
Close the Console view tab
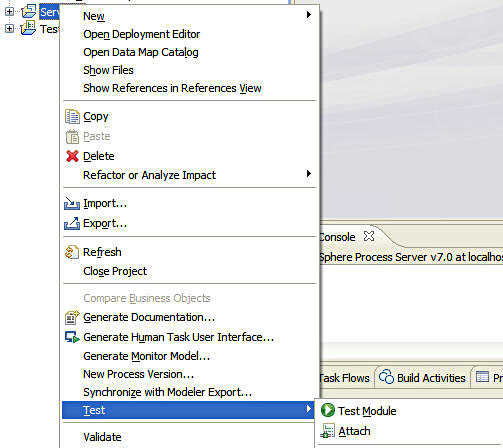(369, 236)
